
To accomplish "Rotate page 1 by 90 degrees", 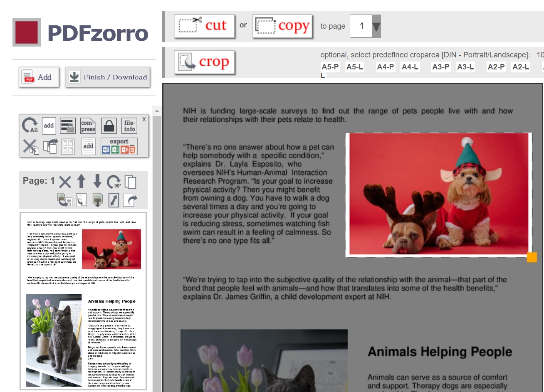I will pos(114,182).
